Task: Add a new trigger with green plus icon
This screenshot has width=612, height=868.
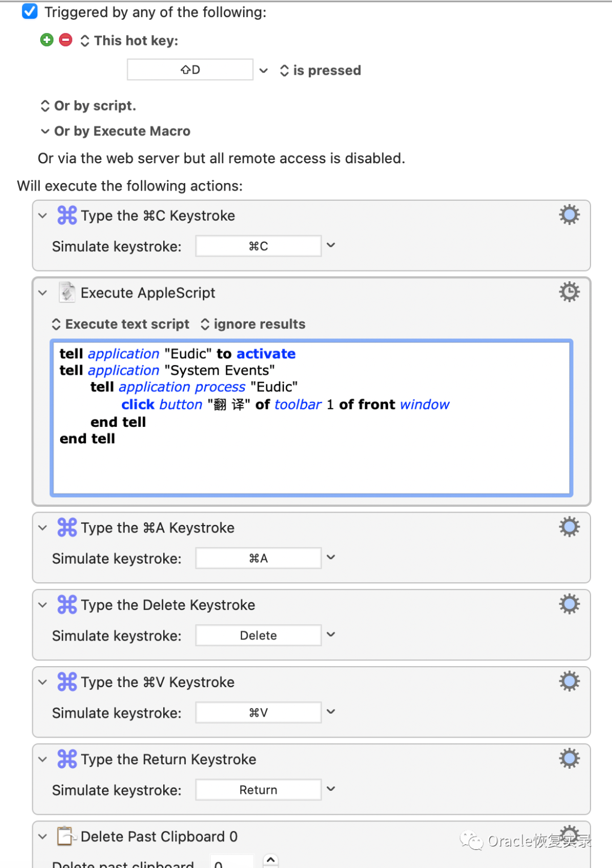Action: click(x=47, y=40)
